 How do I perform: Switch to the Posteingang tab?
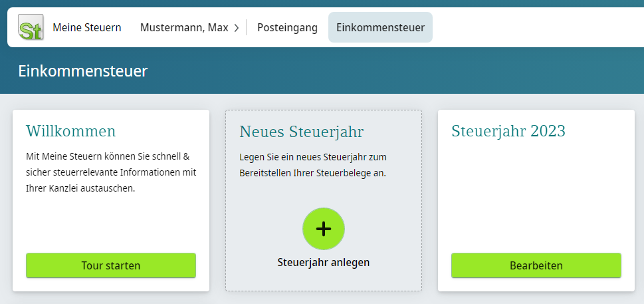[x=287, y=27]
